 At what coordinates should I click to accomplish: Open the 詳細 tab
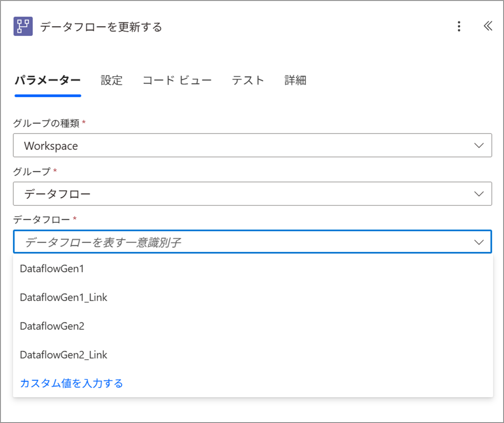[x=295, y=80]
